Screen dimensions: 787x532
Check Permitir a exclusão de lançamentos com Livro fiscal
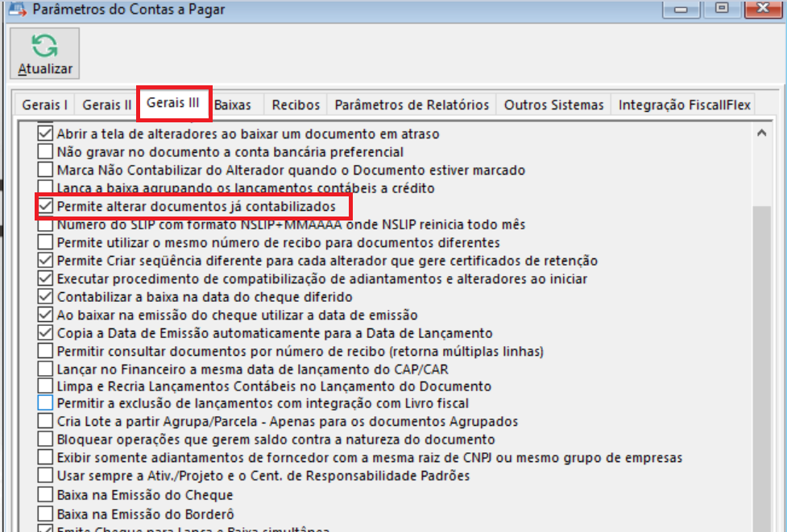pyautogui.click(x=45, y=402)
